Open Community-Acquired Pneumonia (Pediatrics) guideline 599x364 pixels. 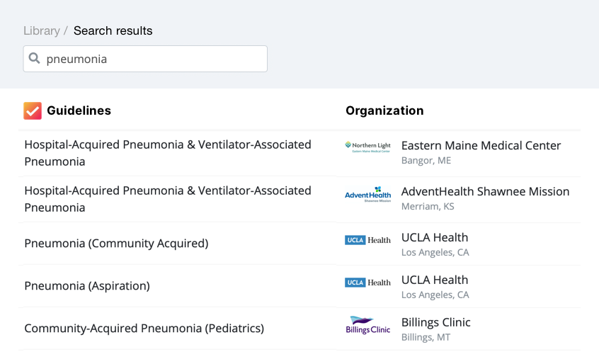point(144,329)
